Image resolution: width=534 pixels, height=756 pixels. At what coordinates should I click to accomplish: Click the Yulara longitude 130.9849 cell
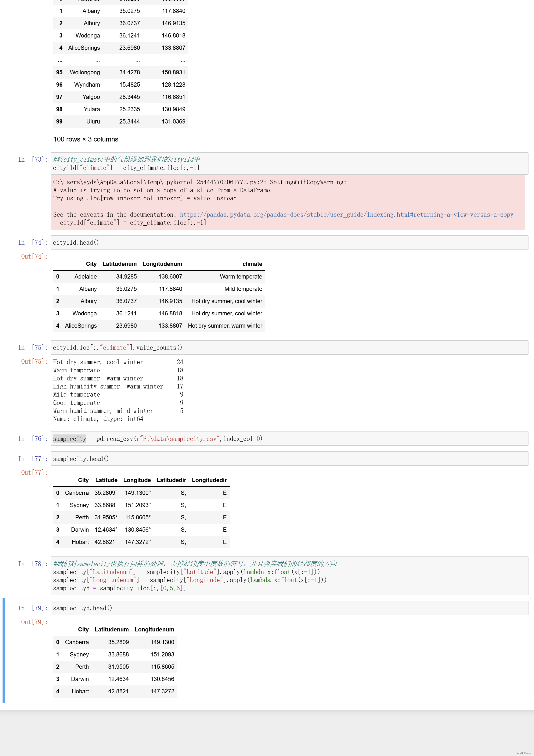173,109
